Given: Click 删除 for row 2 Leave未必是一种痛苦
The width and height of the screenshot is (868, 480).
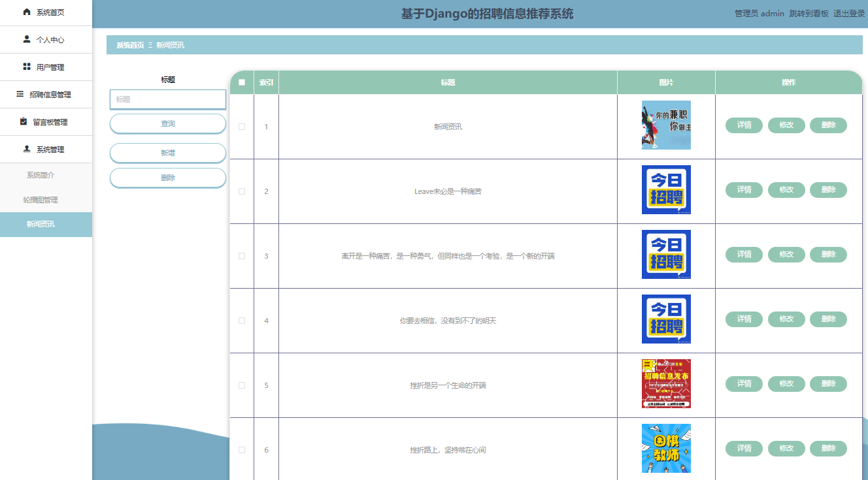Looking at the screenshot, I should coord(828,190).
